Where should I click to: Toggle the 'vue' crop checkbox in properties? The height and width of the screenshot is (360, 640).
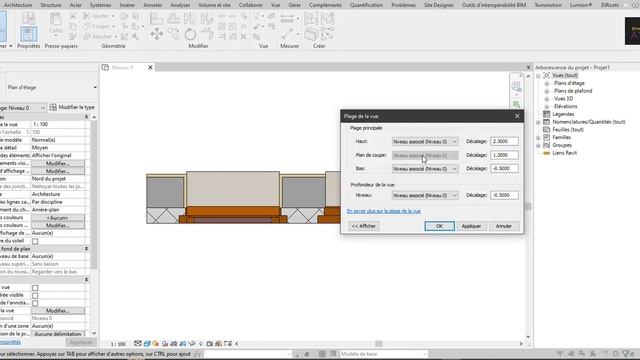click(35, 288)
